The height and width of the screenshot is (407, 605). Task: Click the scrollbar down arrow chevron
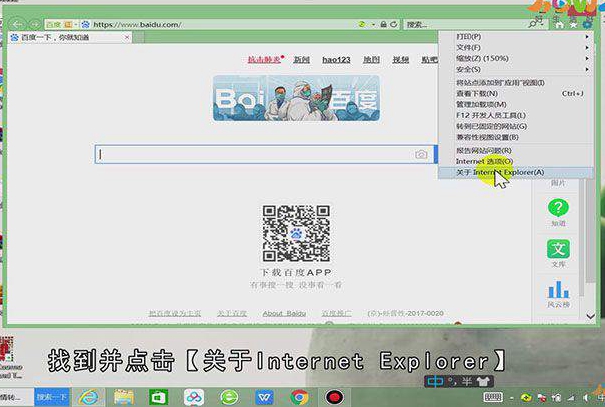tap(590, 316)
